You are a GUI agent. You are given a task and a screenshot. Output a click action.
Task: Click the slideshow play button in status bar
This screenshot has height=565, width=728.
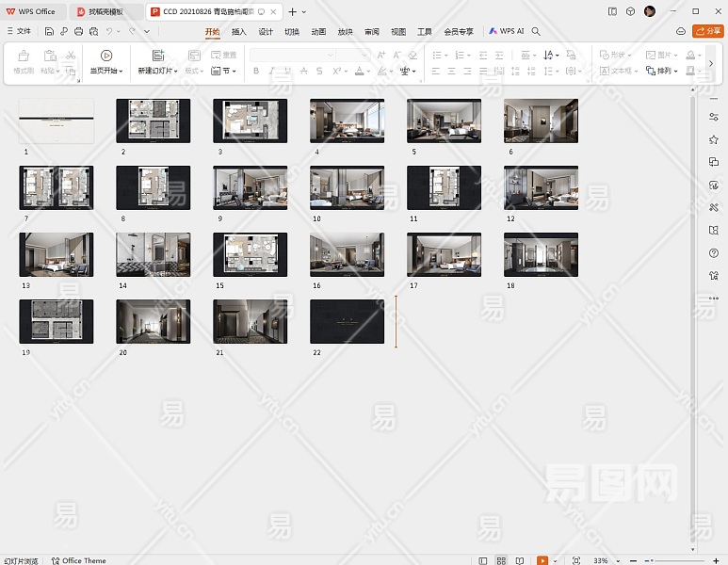click(x=542, y=560)
